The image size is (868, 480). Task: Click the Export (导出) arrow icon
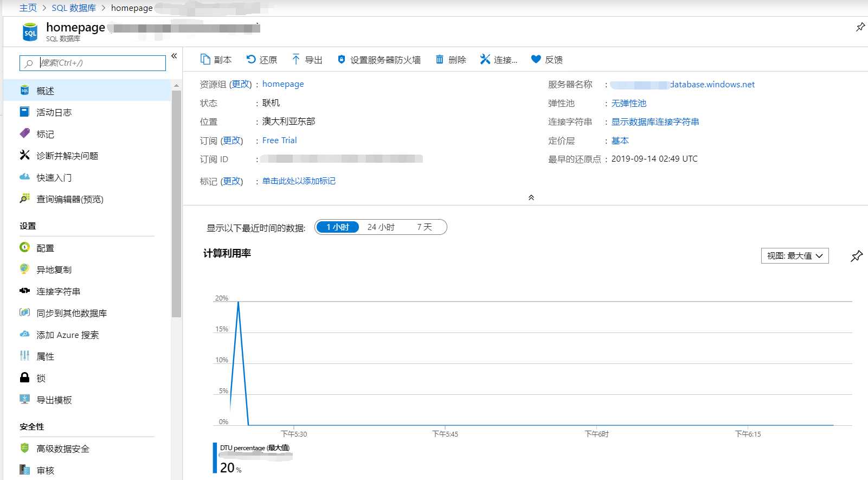click(x=295, y=59)
